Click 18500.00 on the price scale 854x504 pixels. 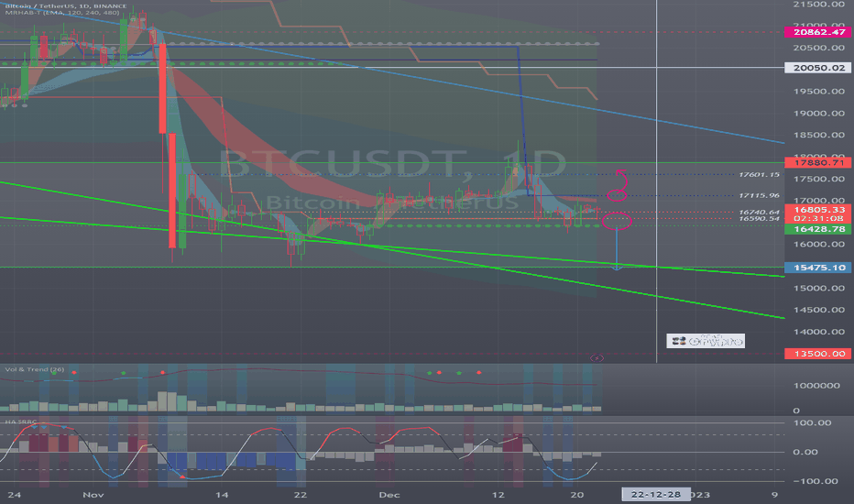(x=818, y=135)
